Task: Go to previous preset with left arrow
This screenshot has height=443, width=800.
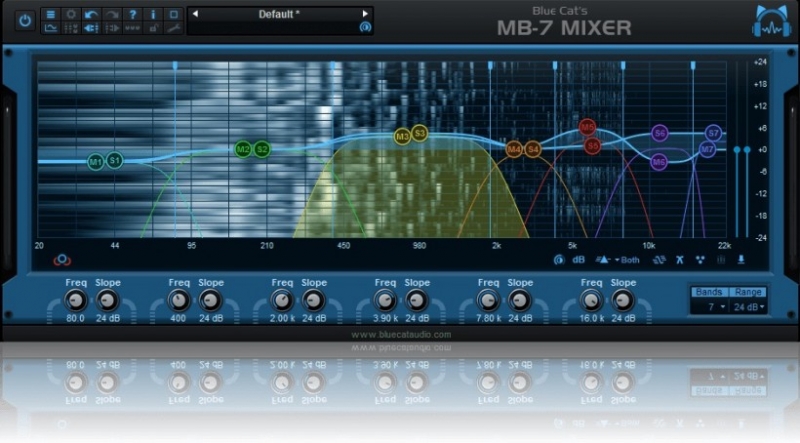Action: pos(195,14)
